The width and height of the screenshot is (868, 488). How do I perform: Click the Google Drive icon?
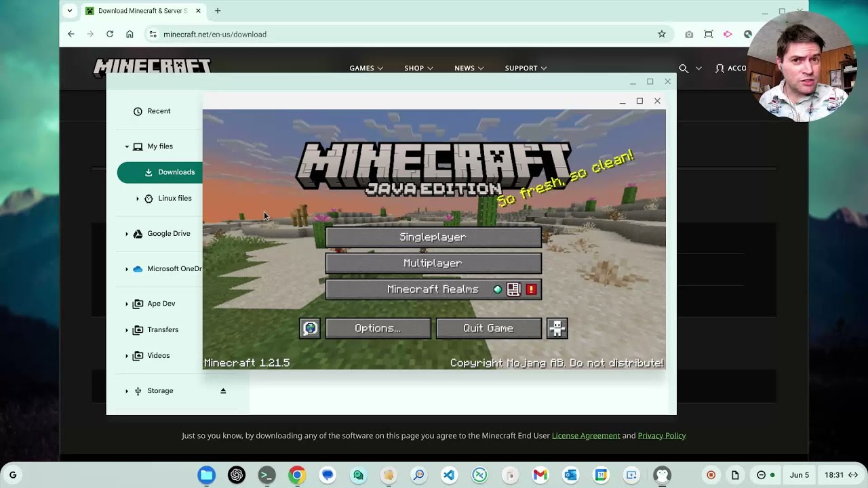(138, 234)
